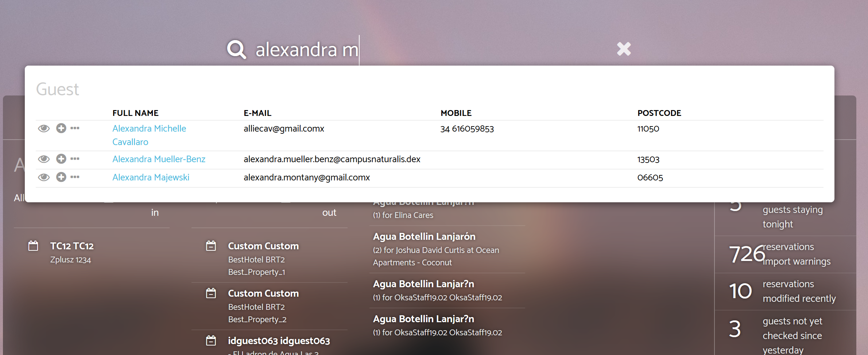This screenshot has height=355, width=868.
Task: Click calendar icon beside Best_Property_1 Custom Custom
Action: click(x=211, y=246)
